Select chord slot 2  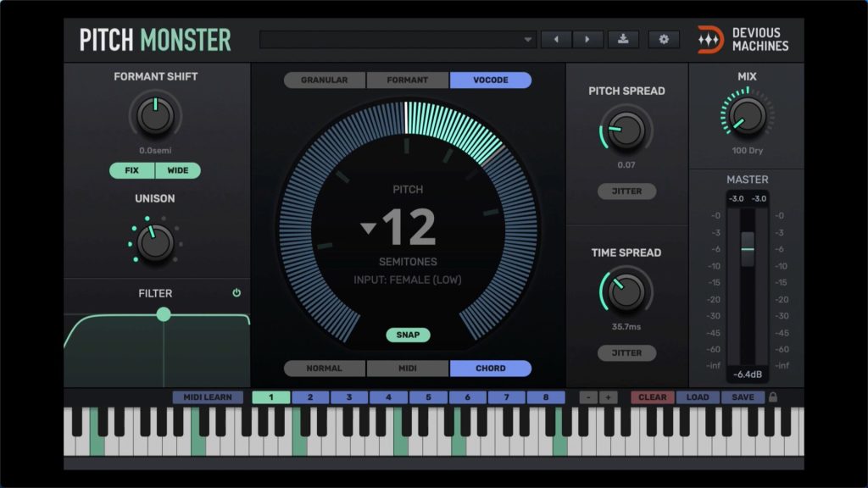(x=310, y=397)
